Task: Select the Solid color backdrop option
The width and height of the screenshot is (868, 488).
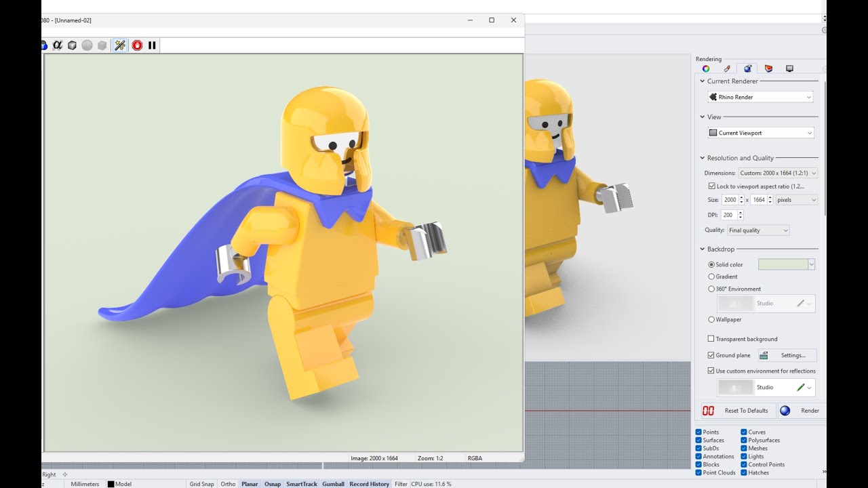Action: tap(711, 264)
